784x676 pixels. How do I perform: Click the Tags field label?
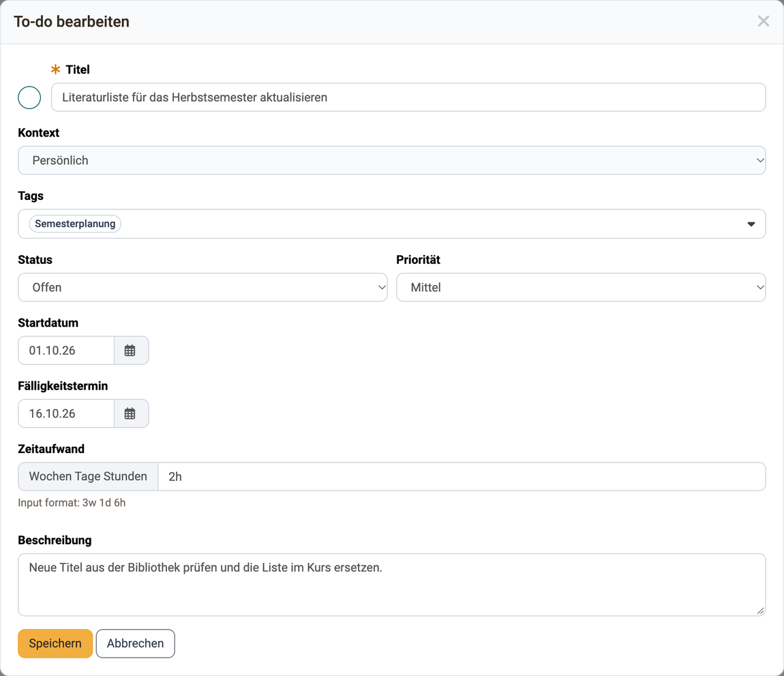[31, 196]
